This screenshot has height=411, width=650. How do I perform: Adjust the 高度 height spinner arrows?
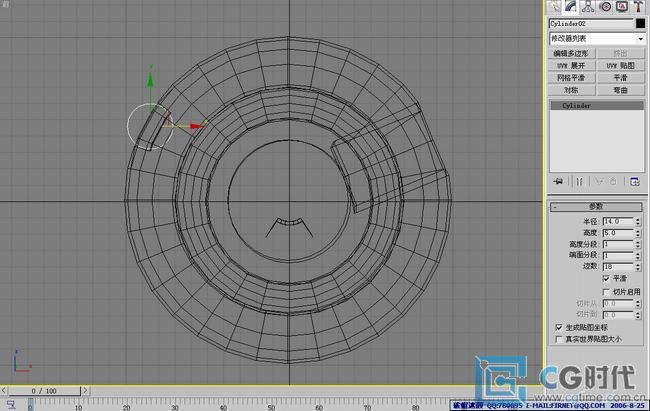pyautogui.click(x=638, y=233)
